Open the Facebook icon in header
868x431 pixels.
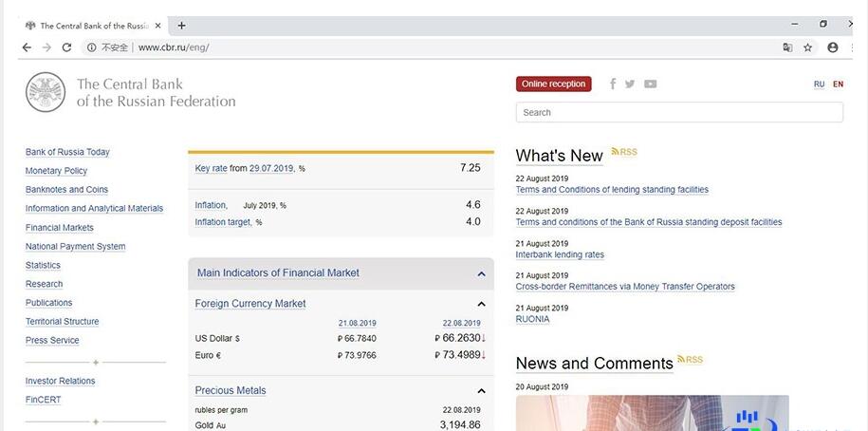(x=613, y=84)
